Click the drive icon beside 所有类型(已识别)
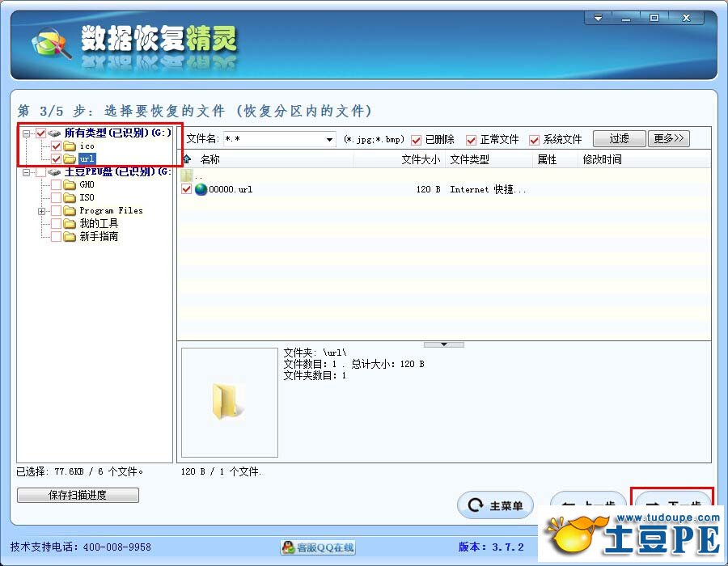This screenshot has width=728, height=566. coord(55,133)
